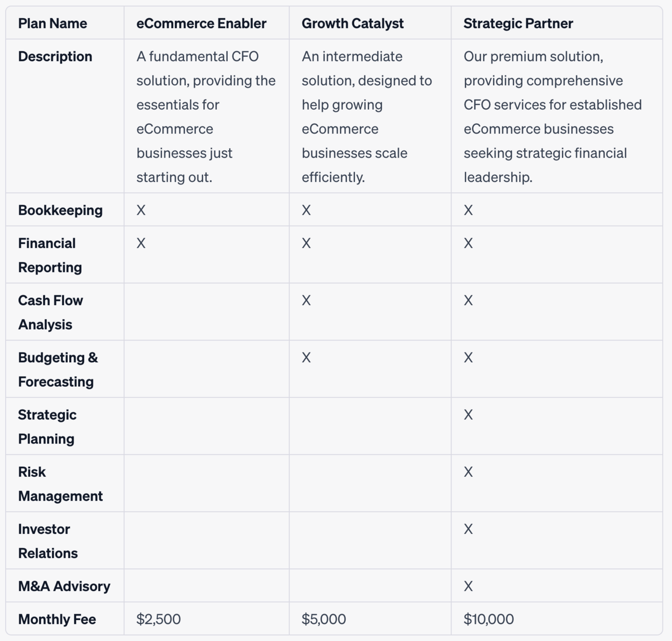The width and height of the screenshot is (672, 641).
Task: Select the Budgeting & Forecasting row label
Action: (x=58, y=370)
